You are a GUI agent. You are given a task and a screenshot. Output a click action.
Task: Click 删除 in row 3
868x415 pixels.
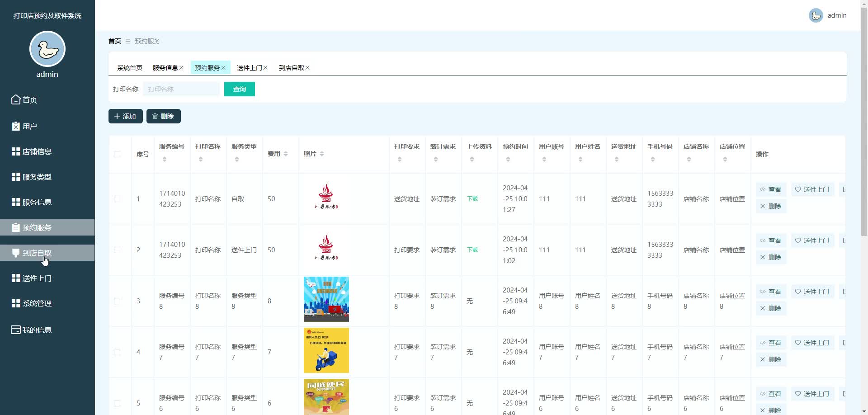[771, 308]
